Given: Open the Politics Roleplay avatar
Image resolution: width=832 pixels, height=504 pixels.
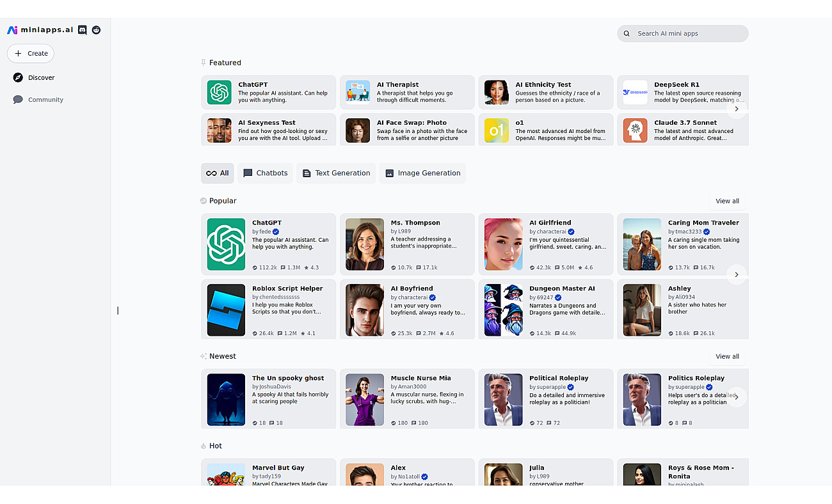Looking at the screenshot, I should coord(643,400).
